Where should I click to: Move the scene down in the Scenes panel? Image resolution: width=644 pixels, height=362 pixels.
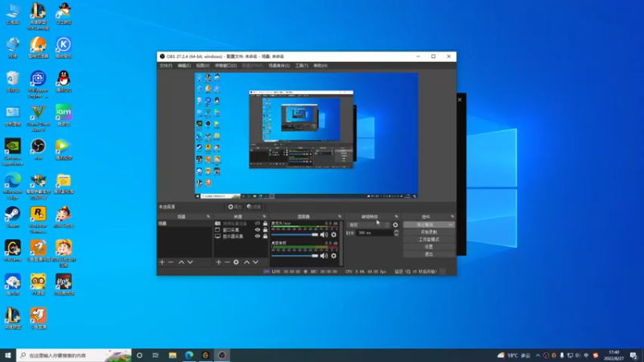point(190,262)
